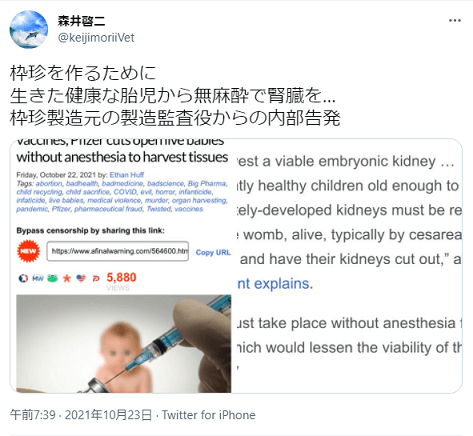This screenshot has height=436, width=473.
Task: Click the Parler share icon
Action: pyautogui.click(x=96, y=279)
